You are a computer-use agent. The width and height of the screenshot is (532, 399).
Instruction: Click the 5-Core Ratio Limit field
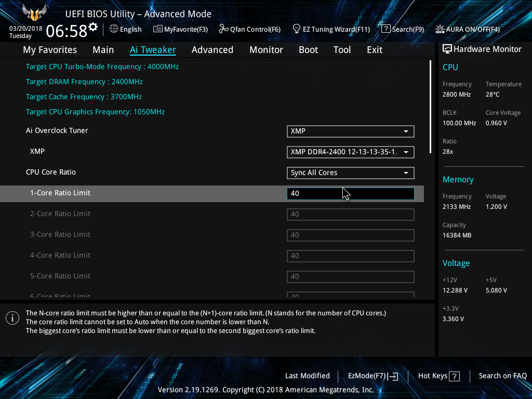click(351, 276)
